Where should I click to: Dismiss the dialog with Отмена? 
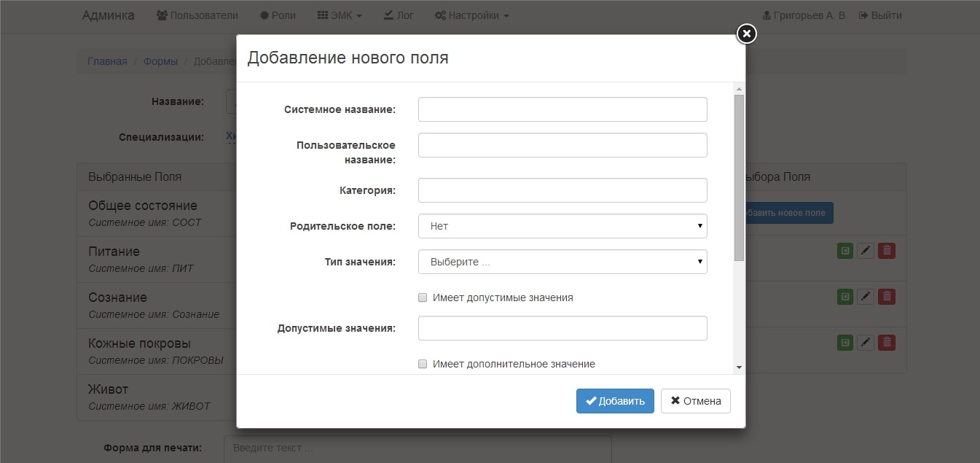point(696,401)
